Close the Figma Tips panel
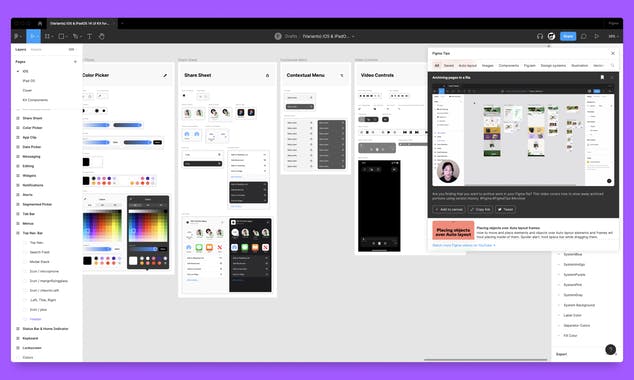The width and height of the screenshot is (634, 380). point(613,53)
